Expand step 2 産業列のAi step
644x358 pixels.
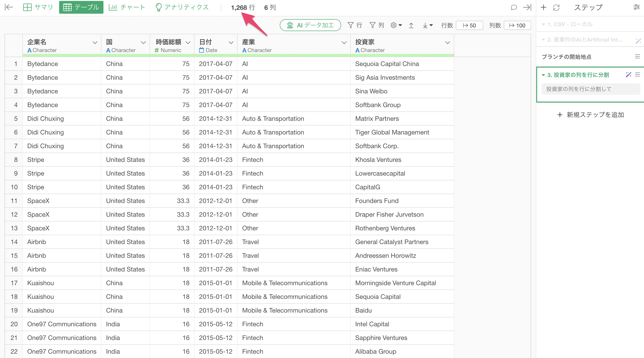[x=543, y=40]
